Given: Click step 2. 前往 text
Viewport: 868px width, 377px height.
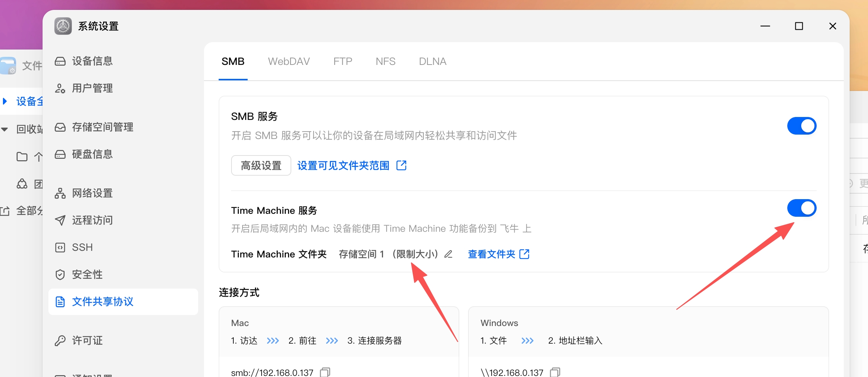Looking at the screenshot, I should point(302,341).
